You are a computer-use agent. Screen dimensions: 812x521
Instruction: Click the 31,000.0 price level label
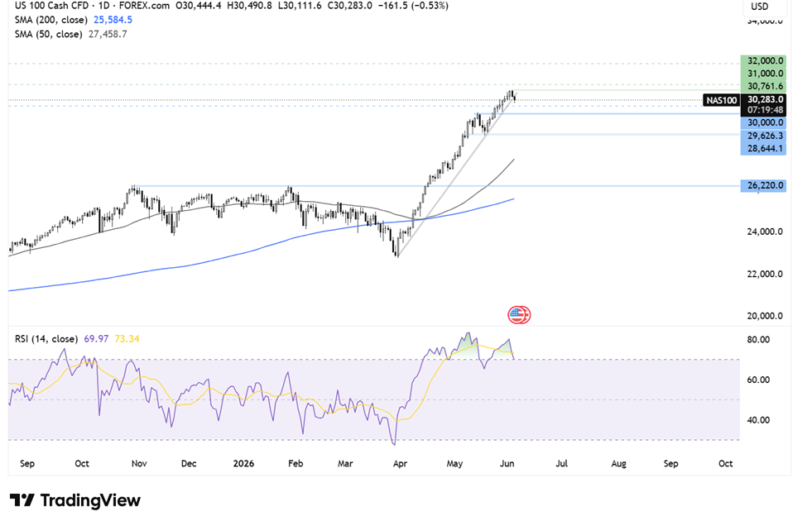coord(763,74)
